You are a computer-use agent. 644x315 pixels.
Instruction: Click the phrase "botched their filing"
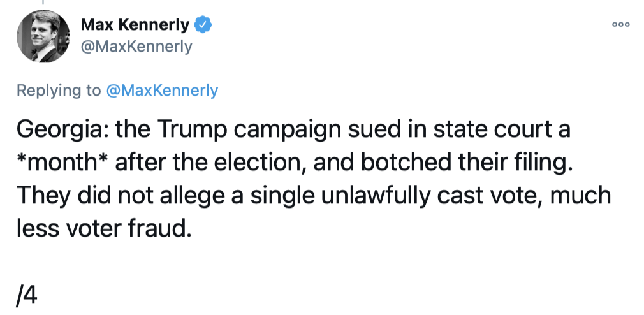click(x=484, y=163)
